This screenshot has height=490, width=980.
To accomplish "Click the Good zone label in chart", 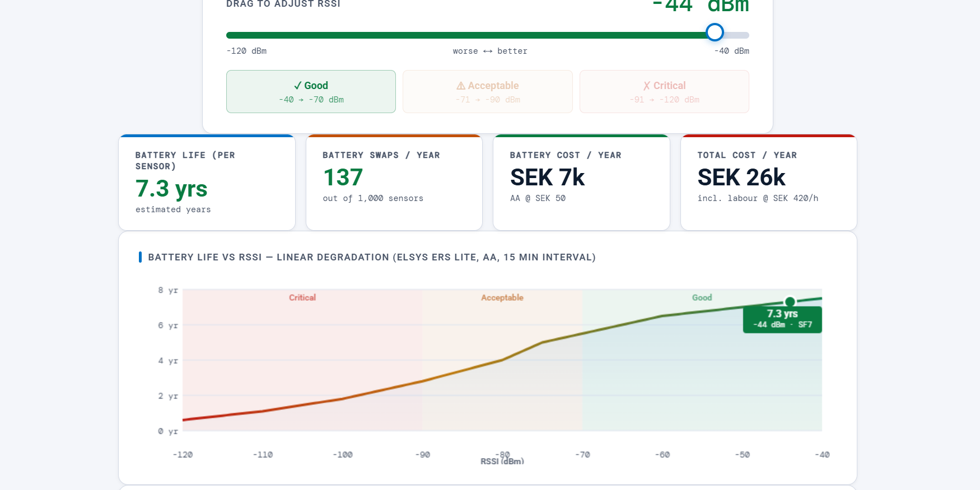I will click(x=702, y=297).
